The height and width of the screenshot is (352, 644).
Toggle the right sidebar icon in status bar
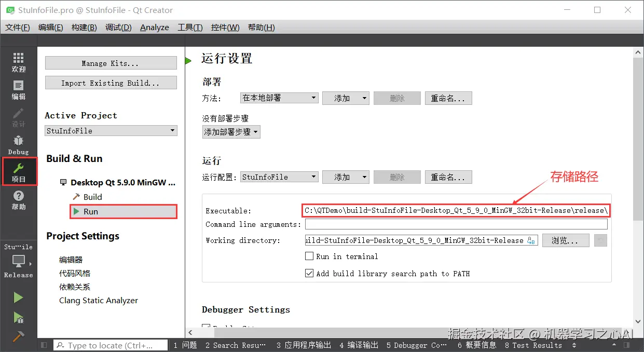627,345
